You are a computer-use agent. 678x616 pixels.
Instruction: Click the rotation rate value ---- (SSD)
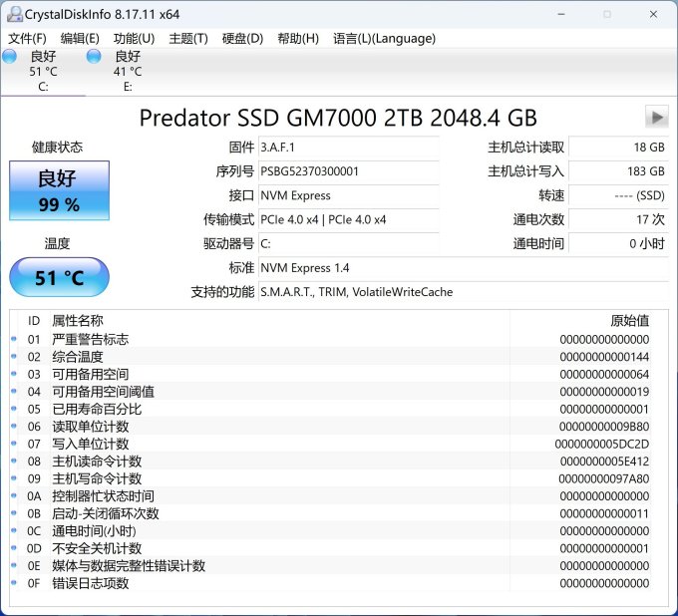click(x=618, y=195)
